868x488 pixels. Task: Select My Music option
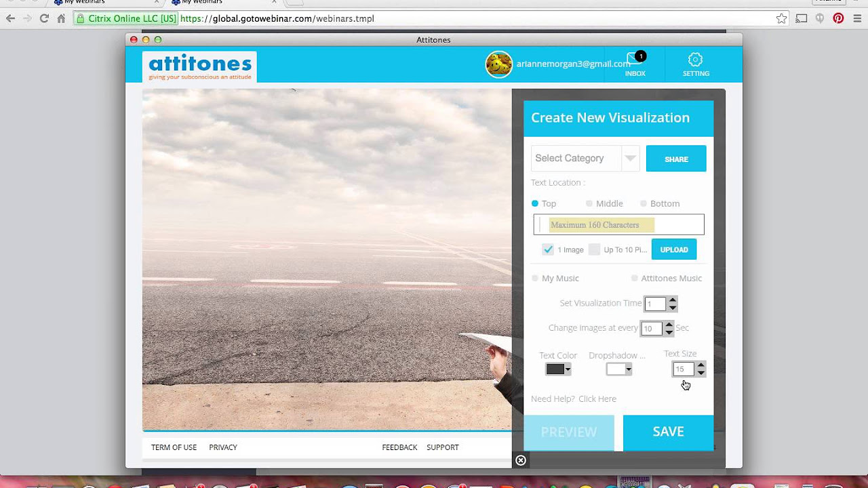535,278
